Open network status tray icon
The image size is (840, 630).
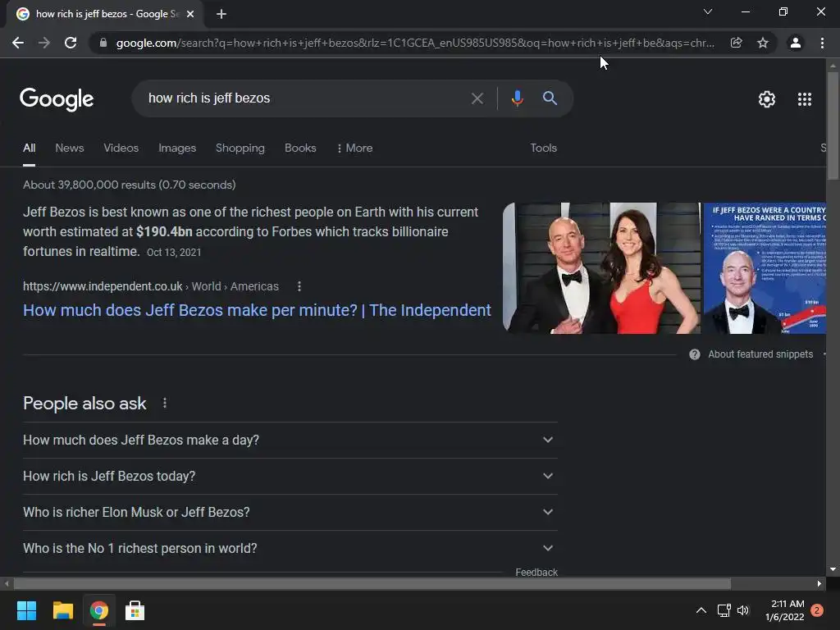coord(724,610)
